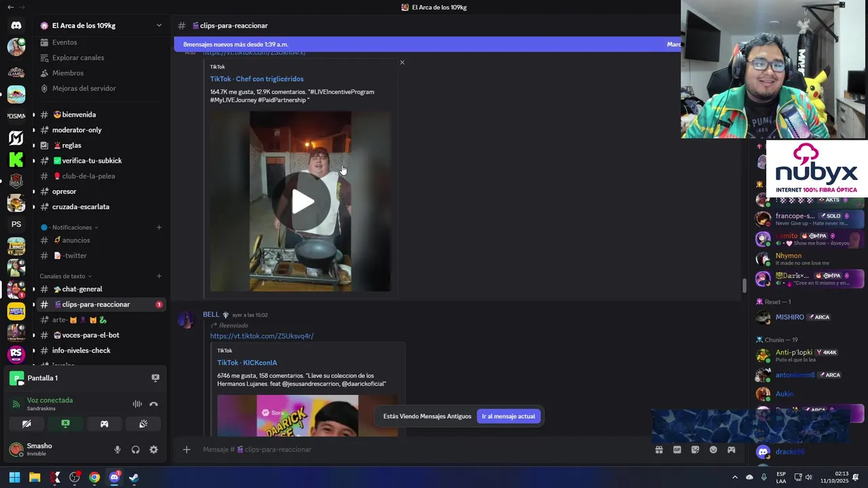Select the verifica-tu-subkick channel
Viewport: 868px width, 488px height.
click(x=102, y=161)
